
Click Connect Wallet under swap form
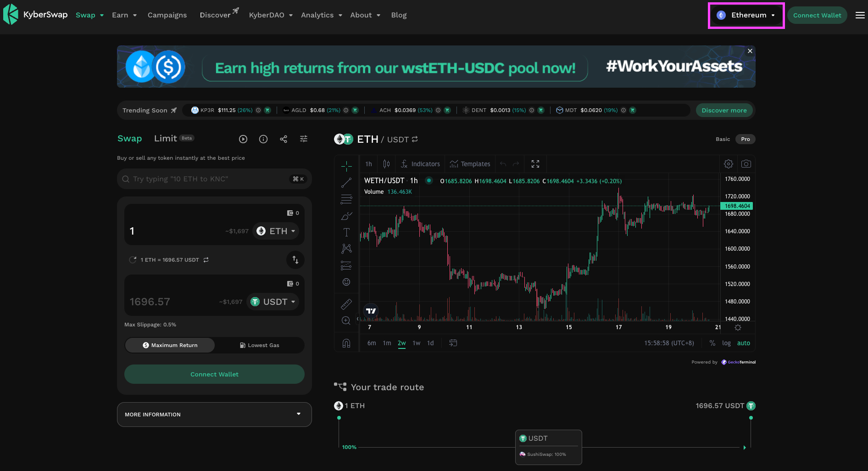(214, 374)
